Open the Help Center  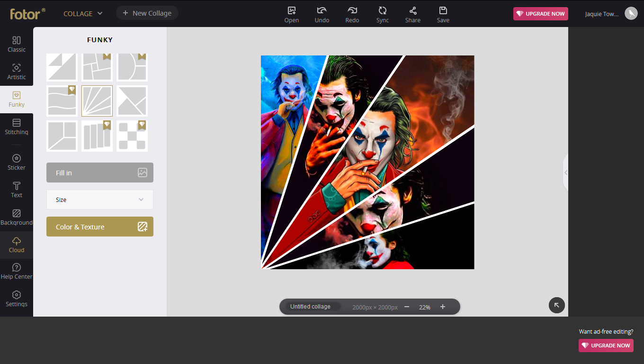[x=17, y=271]
